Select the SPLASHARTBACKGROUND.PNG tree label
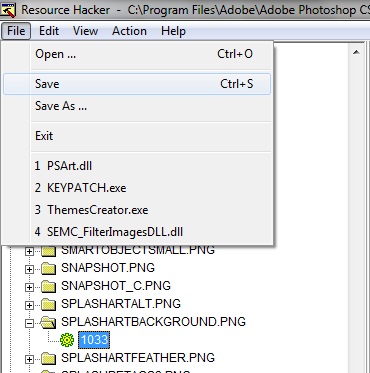Image resolution: width=370 pixels, height=373 pixels. point(153,322)
